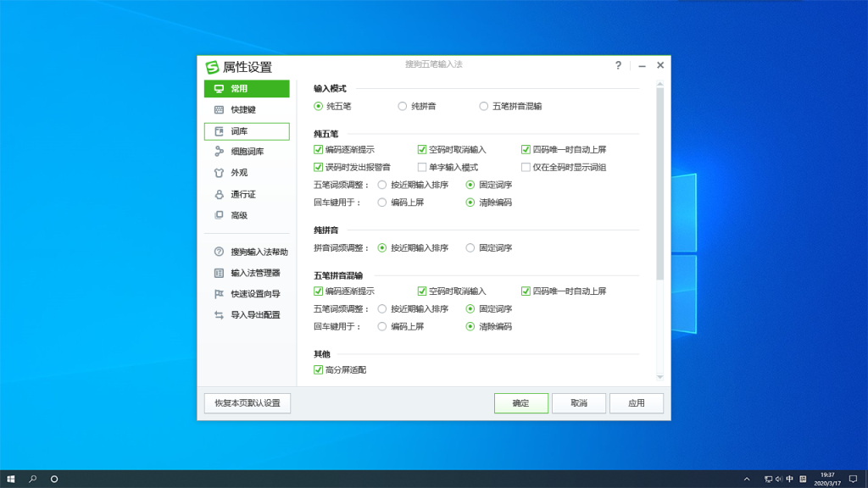Click the settings panel scrollbar thumb

coord(659,184)
